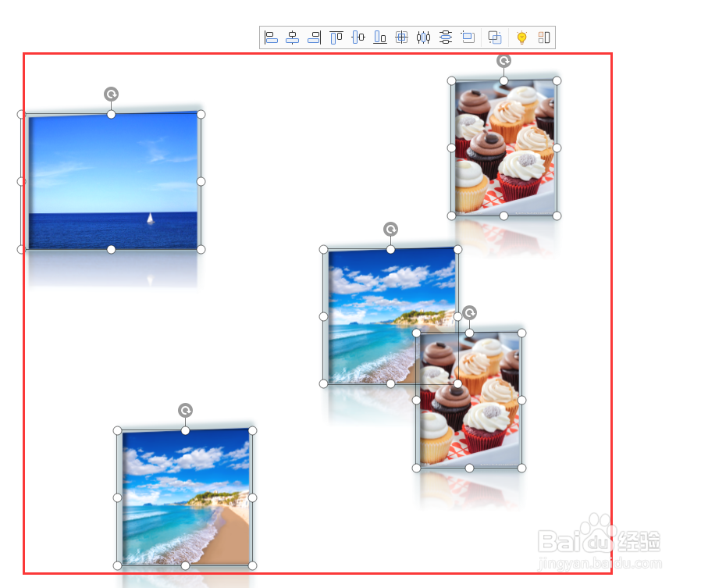Distribute selected pictures horizontally
The height and width of the screenshot is (588, 701).
(423, 37)
